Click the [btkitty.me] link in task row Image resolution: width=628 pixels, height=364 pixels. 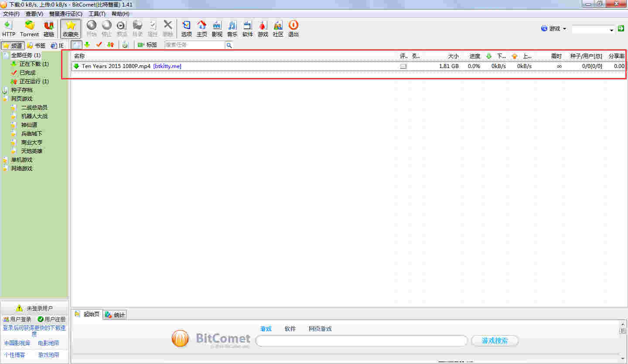(167, 66)
